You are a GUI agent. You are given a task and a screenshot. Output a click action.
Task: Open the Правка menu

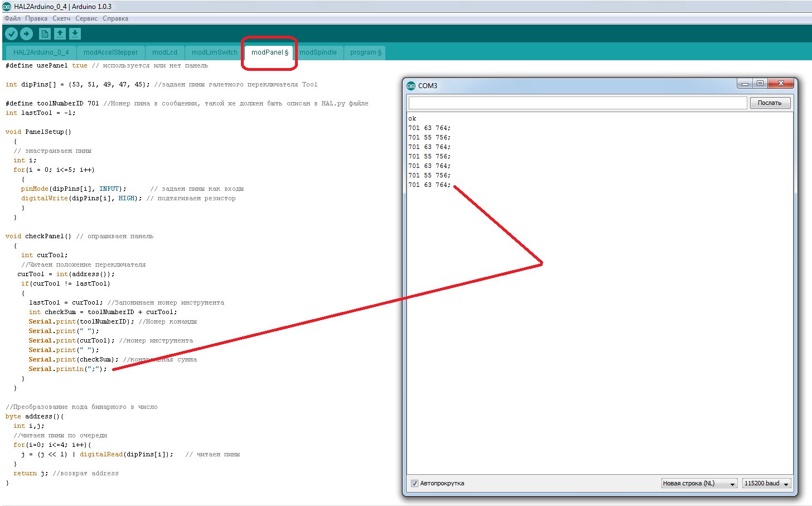pyautogui.click(x=36, y=18)
